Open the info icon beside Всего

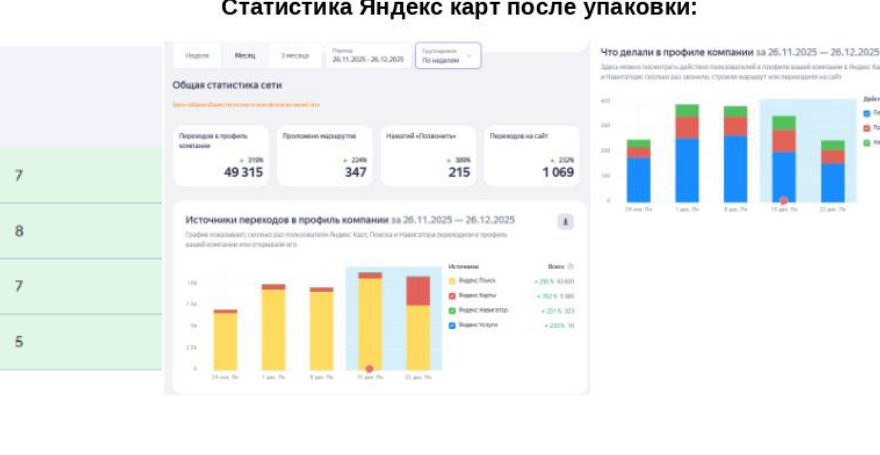click(x=571, y=267)
